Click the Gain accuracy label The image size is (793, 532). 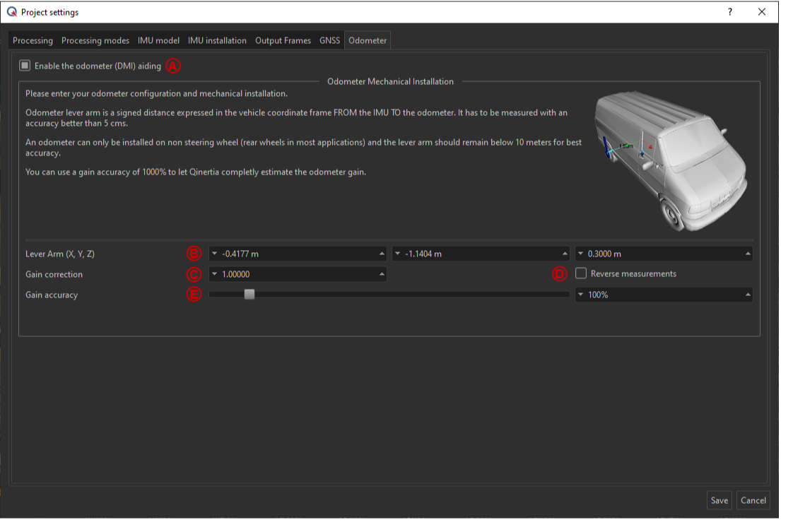tap(52, 295)
